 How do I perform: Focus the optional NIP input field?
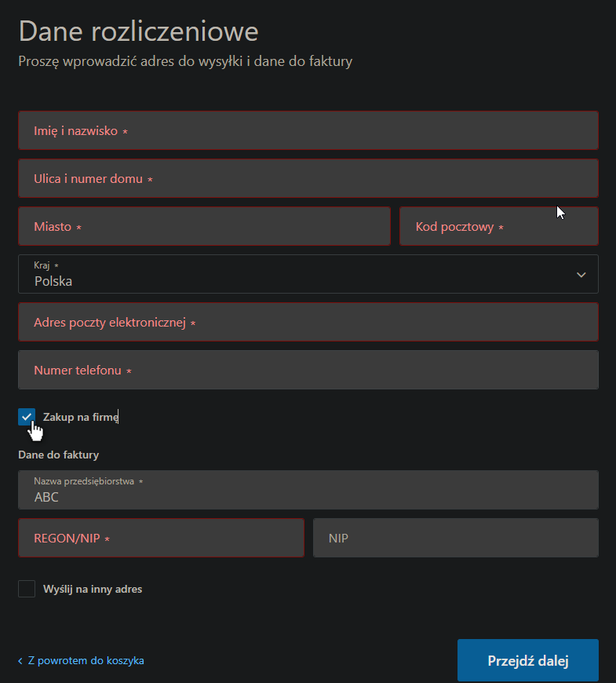(x=455, y=538)
